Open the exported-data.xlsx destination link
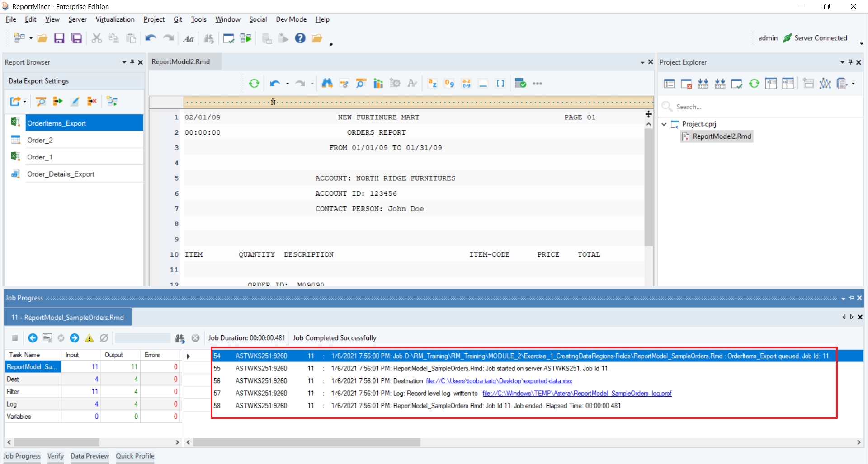The width and height of the screenshot is (868, 464). [x=499, y=381]
